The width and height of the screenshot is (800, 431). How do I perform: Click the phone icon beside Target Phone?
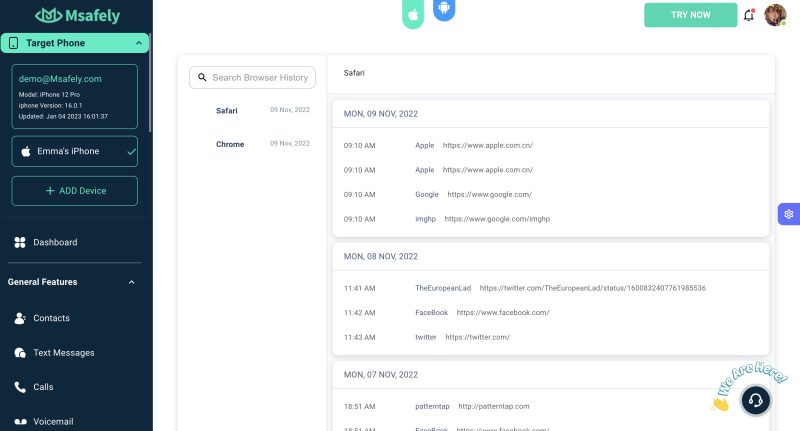tap(14, 43)
